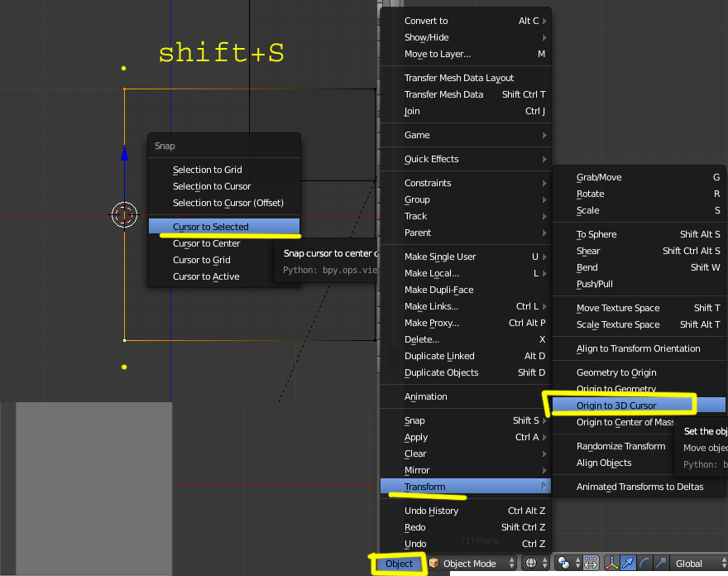Click Transfer Mesh Data
The image size is (728, 576).
(466, 94)
